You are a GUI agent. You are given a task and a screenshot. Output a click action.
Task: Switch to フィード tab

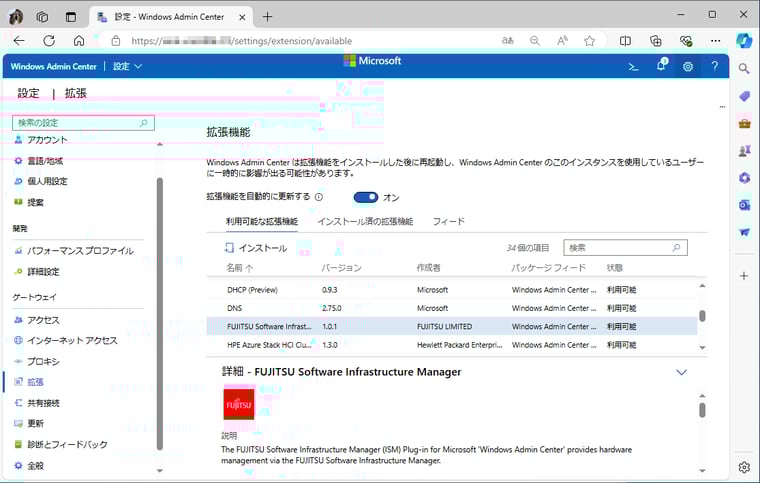tap(448, 221)
